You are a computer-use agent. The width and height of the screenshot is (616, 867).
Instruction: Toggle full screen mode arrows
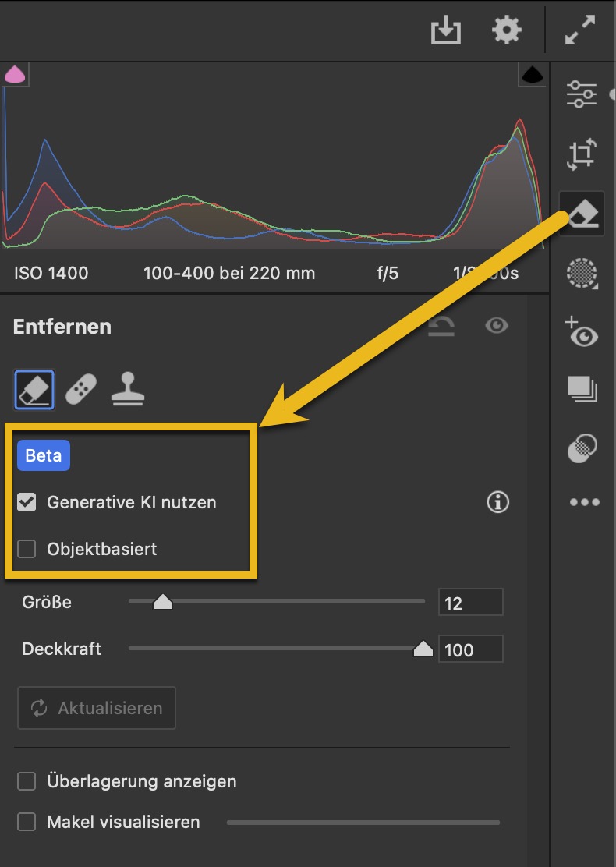[580, 31]
